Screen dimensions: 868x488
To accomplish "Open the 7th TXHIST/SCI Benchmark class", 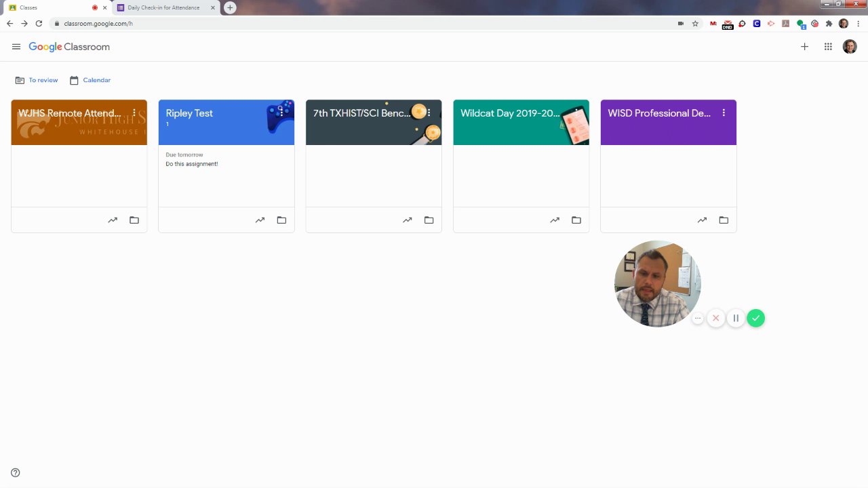I will (x=361, y=113).
